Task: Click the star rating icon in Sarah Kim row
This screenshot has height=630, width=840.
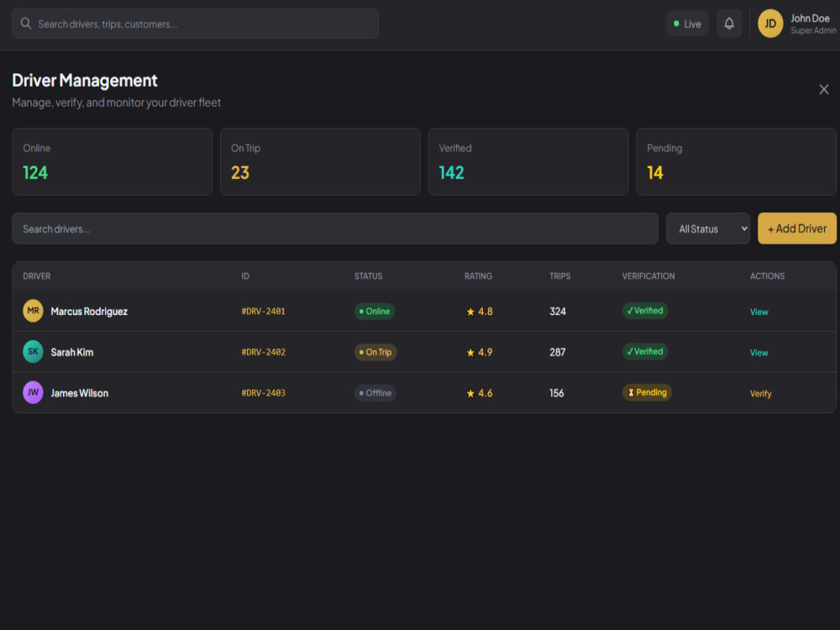Action: click(x=470, y=353)
